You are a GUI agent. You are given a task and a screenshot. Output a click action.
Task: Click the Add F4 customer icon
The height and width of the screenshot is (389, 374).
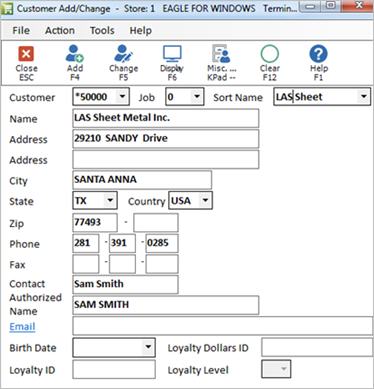click(74, 54)
